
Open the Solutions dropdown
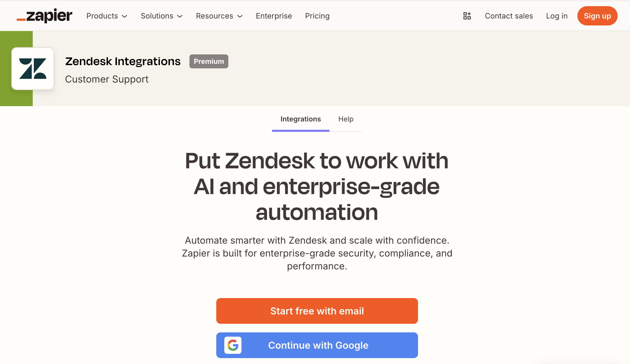[161, 16]
